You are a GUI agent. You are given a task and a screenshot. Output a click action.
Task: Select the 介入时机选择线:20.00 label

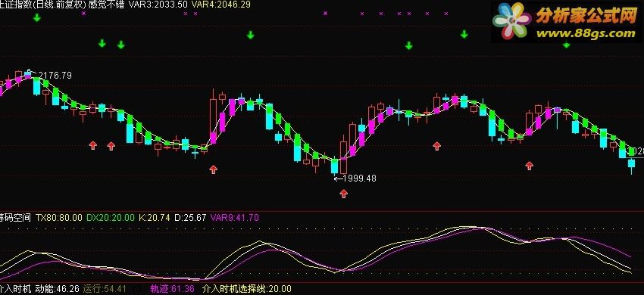point(247,289)
